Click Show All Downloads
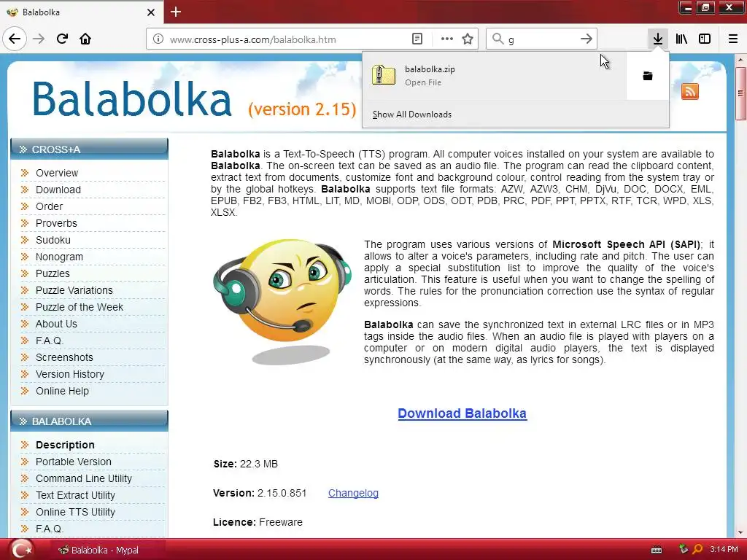The height and width of the screenshot is (560, 747). pyautogui.click(x=412, y=114)
